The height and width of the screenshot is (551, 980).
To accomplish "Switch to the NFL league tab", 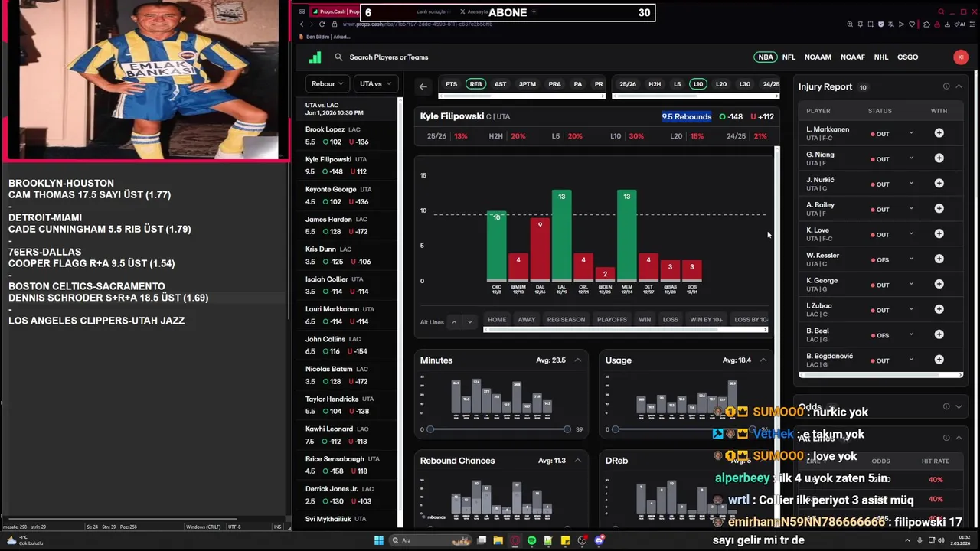I will (789, 57).
